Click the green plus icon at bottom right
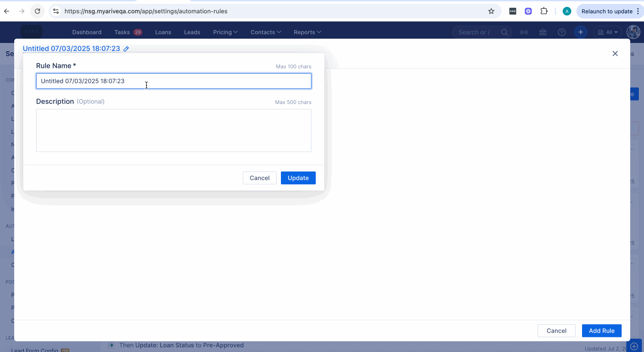The image size is (644, 352). [633, 346]
